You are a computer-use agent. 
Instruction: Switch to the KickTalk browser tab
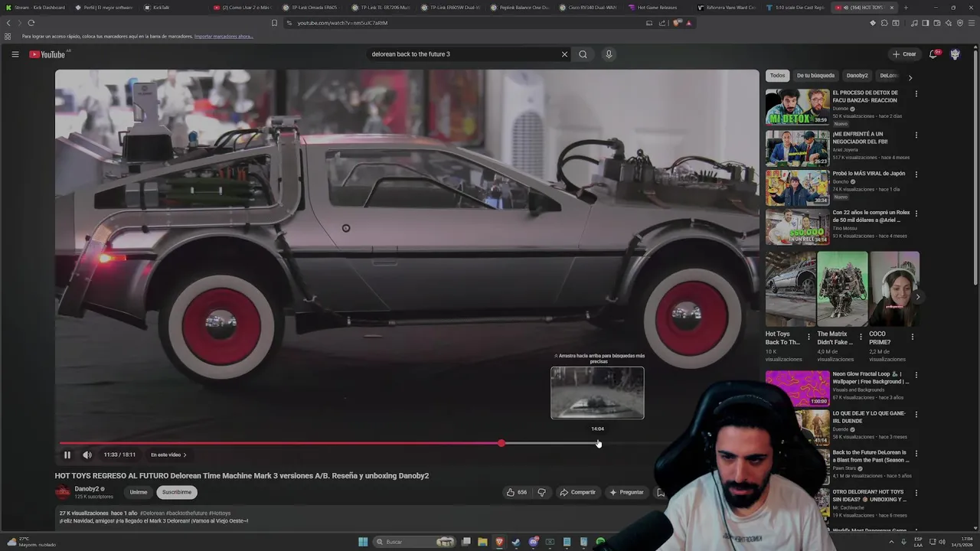coord(172,8)
